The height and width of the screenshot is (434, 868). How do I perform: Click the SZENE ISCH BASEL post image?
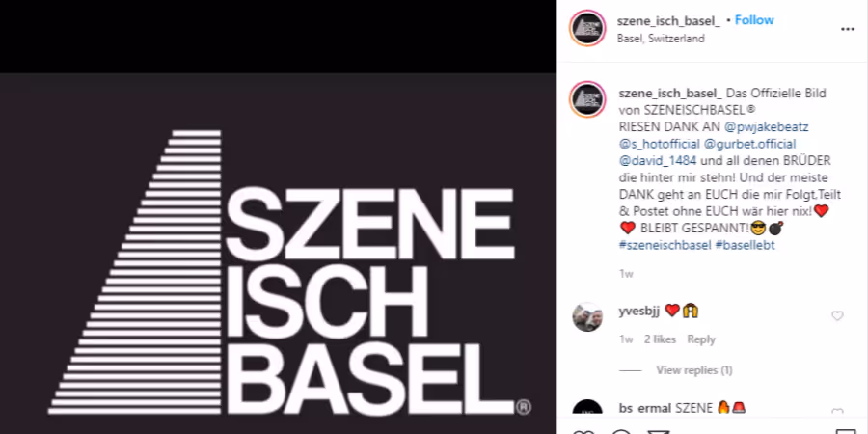point(278,254)
